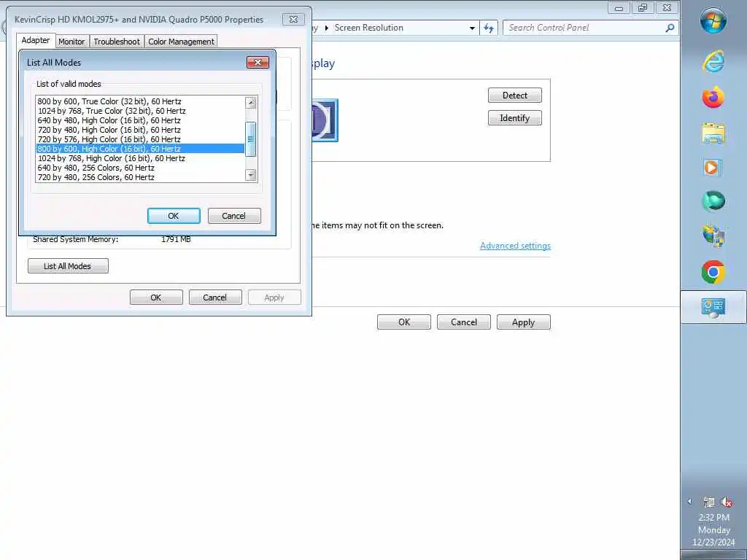
Task: Click the List All Modes button
Action: coord(68,266)
